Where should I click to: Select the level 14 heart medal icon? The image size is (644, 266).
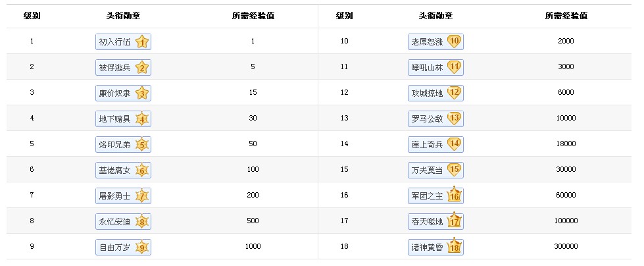455,144
